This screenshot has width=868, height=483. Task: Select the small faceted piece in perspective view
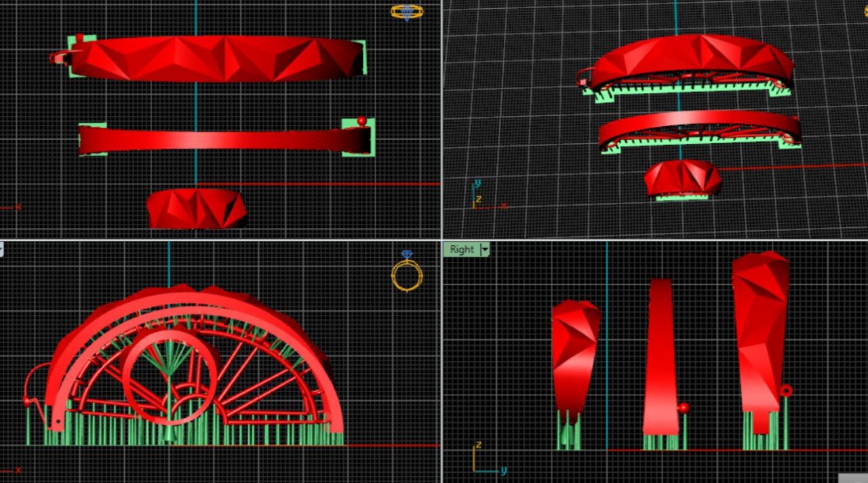pyautogui.click(x=682, y=177)
